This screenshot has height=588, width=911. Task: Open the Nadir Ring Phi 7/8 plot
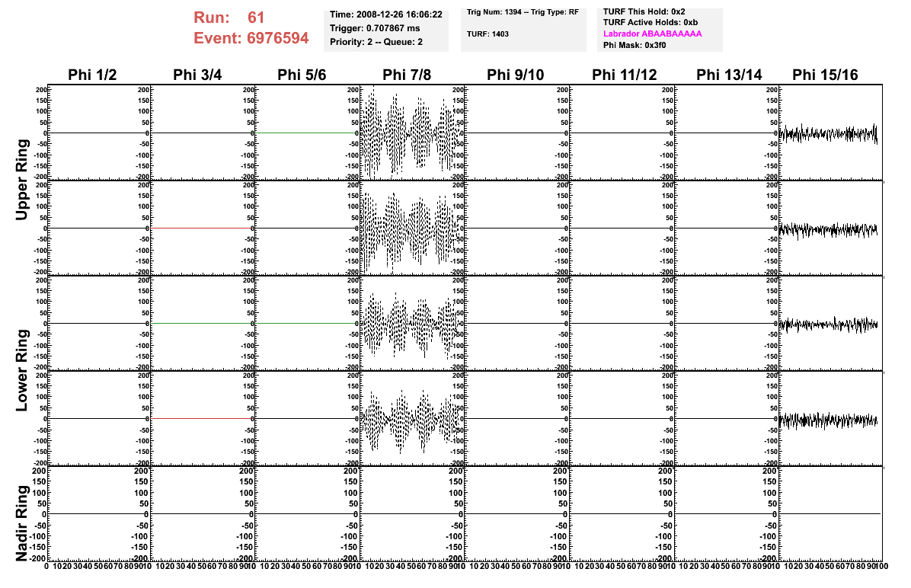pos(413,513)
